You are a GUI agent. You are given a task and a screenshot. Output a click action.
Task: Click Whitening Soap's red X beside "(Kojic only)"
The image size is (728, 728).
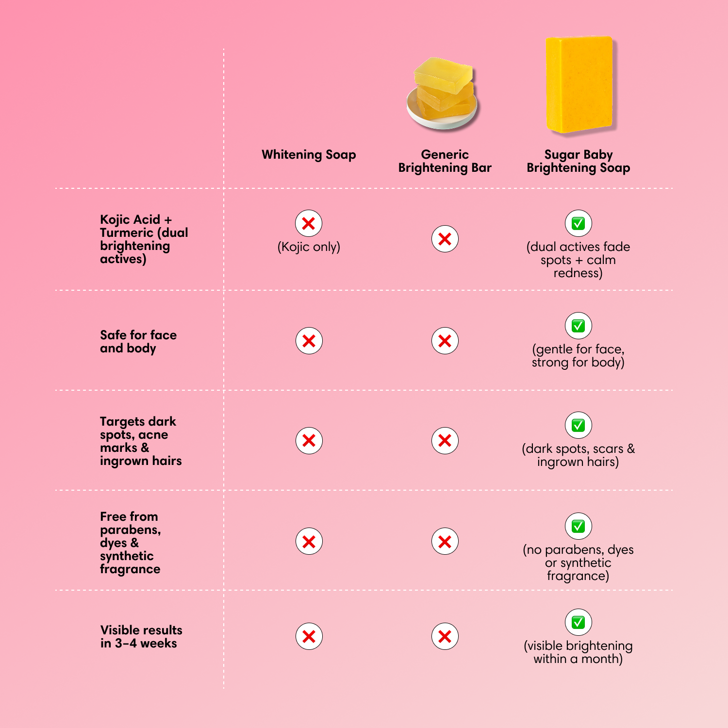[x=309, y=224]
